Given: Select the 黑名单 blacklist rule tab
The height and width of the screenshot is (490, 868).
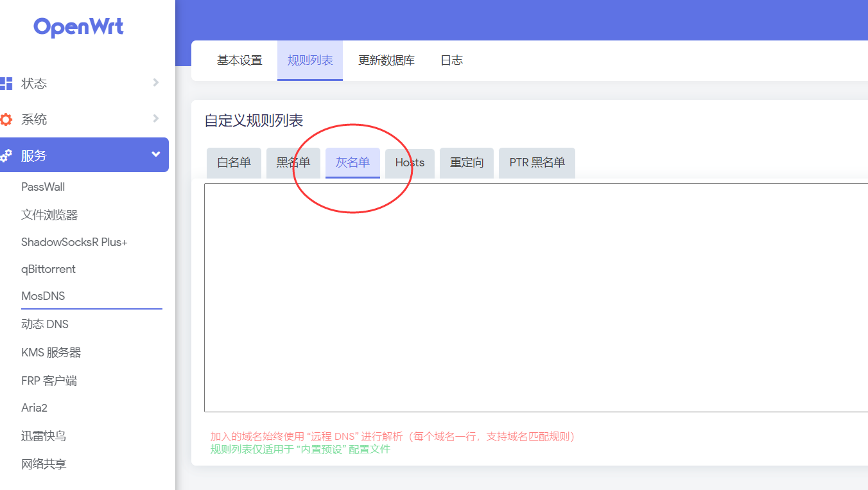Looking at the screenshot, I should [x=293, y=162].
